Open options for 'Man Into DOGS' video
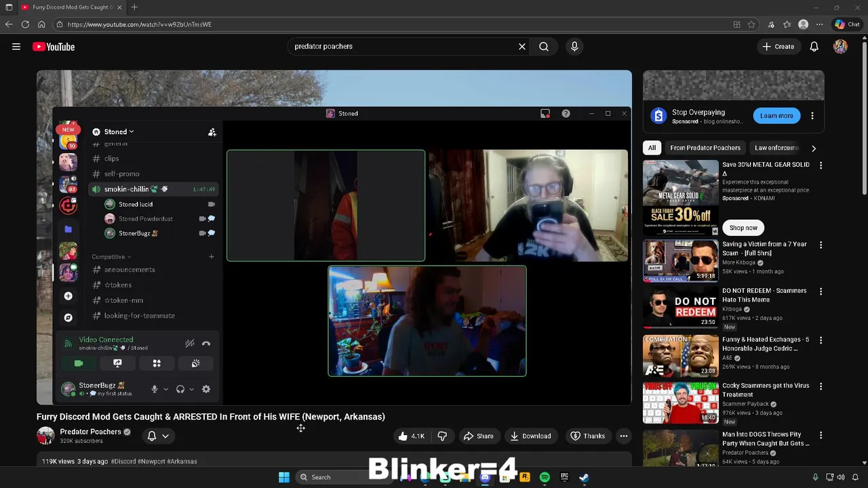This screenshot has height=488, width=868. (x=821, y=435)
